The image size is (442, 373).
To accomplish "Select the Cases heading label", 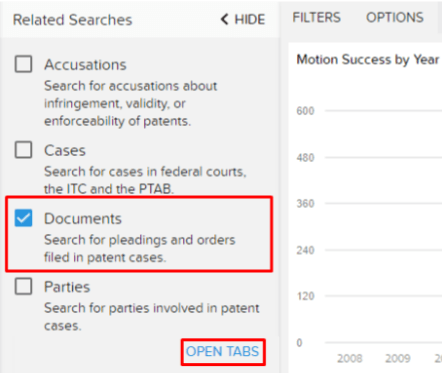I will click(x=65, y=151).
